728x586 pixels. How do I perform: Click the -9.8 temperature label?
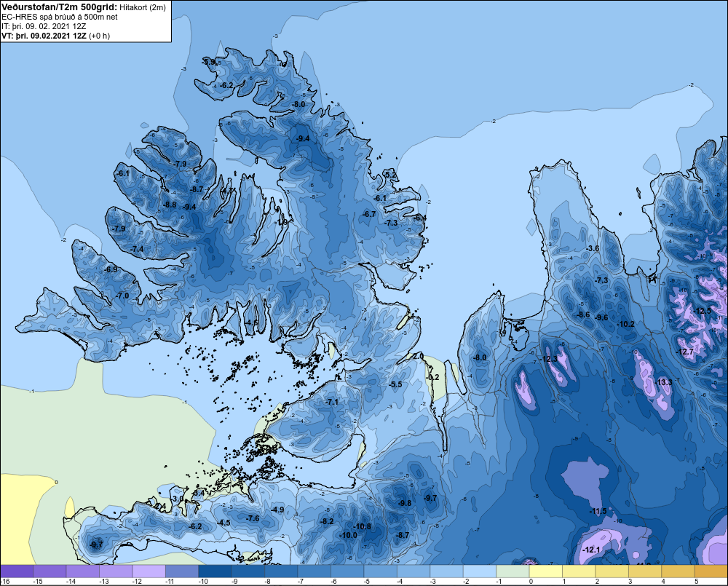[405, 503]
